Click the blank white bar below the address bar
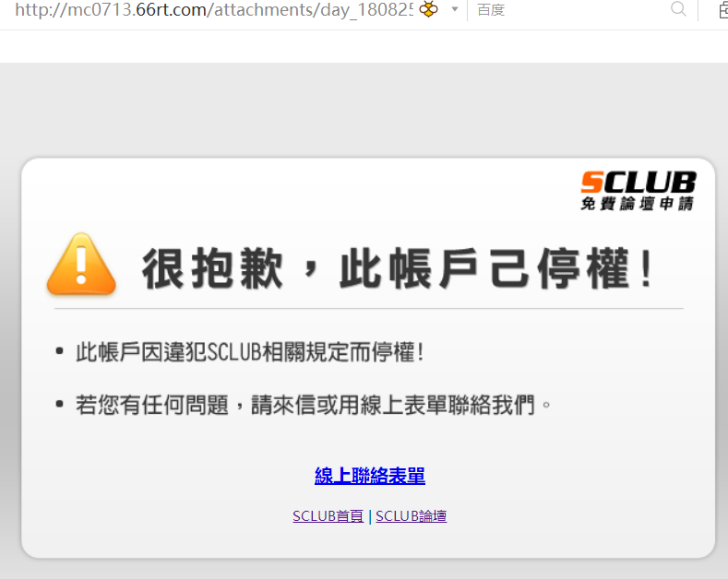The width and height of the screenshot is (728, 579). tap(364, 46)
